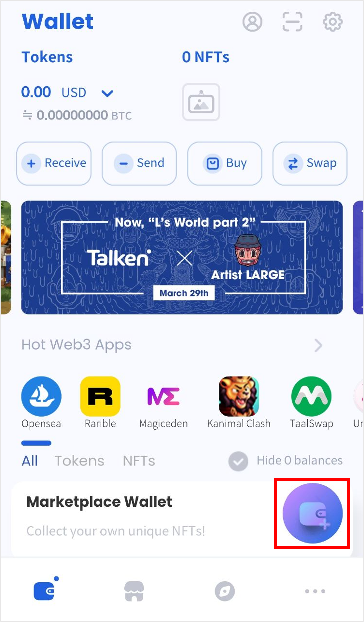Open settings gear icon
Image resolution: width=364 pixels, height=622 pixels.
[332, 22]
